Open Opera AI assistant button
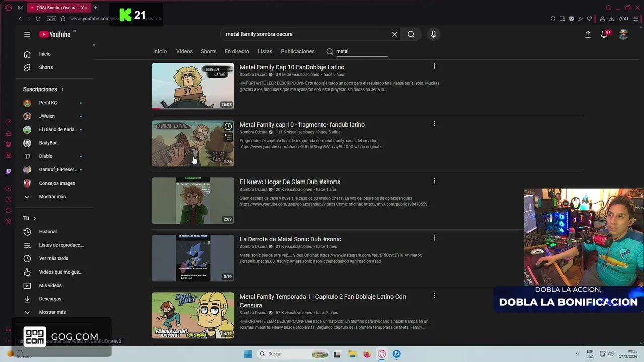This screenshot has width=644, height=362. click(x=623, y=19)
